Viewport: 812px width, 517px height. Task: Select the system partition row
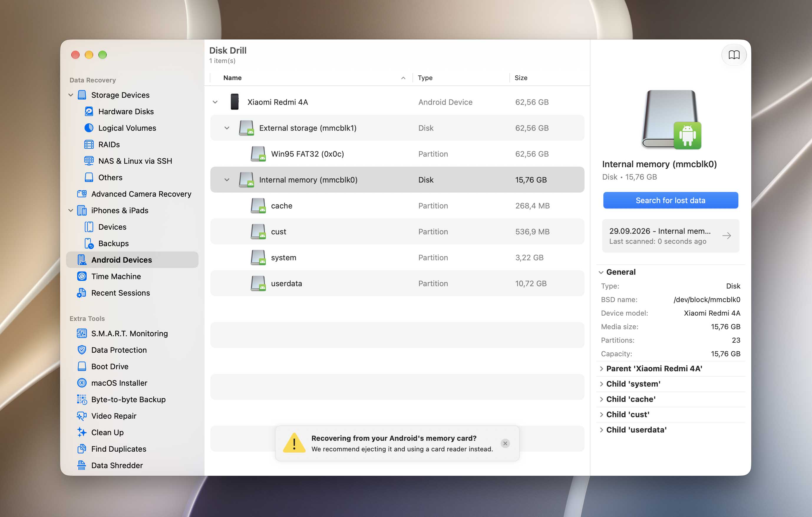point(397,258)
